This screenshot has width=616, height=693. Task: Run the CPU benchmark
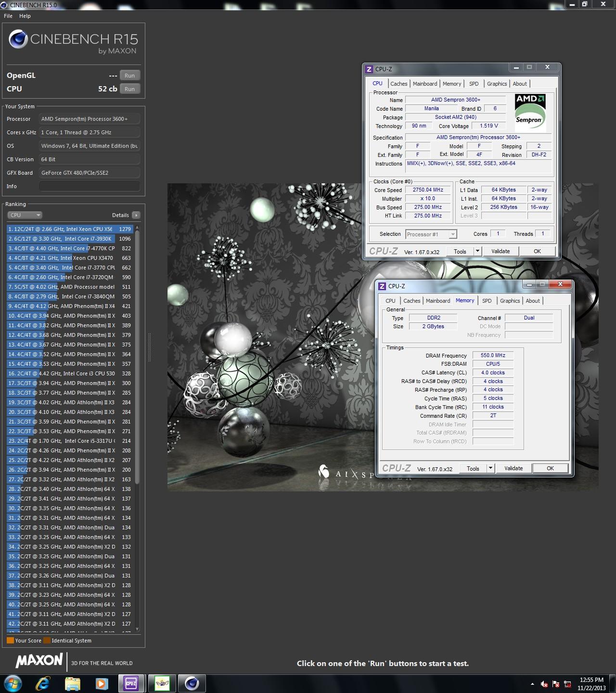[x=130, y=89]
